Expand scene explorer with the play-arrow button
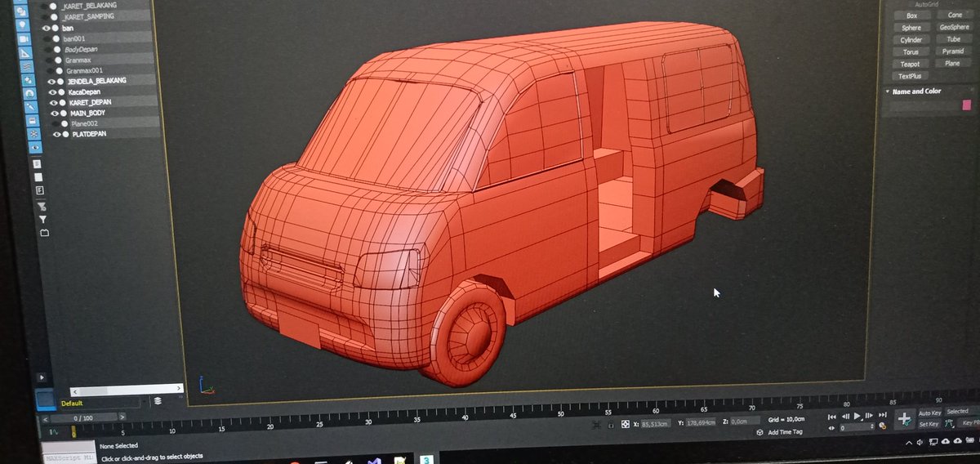 [42, 377]
